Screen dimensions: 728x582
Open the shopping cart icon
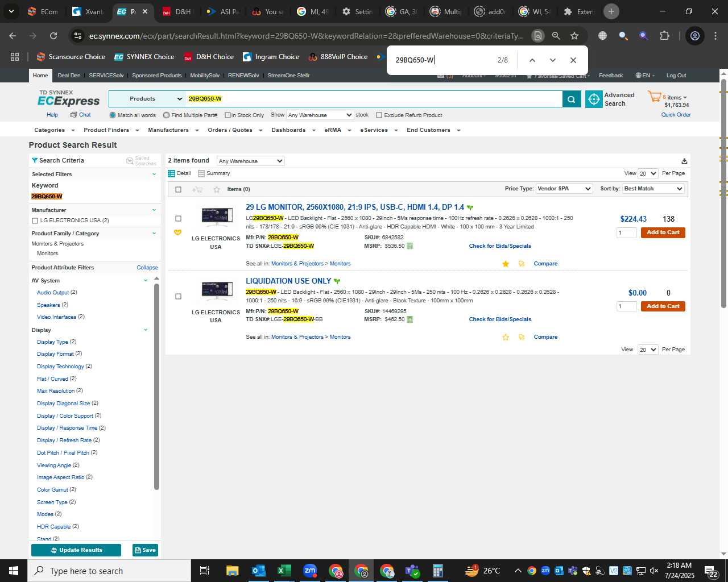coord(654,97)
